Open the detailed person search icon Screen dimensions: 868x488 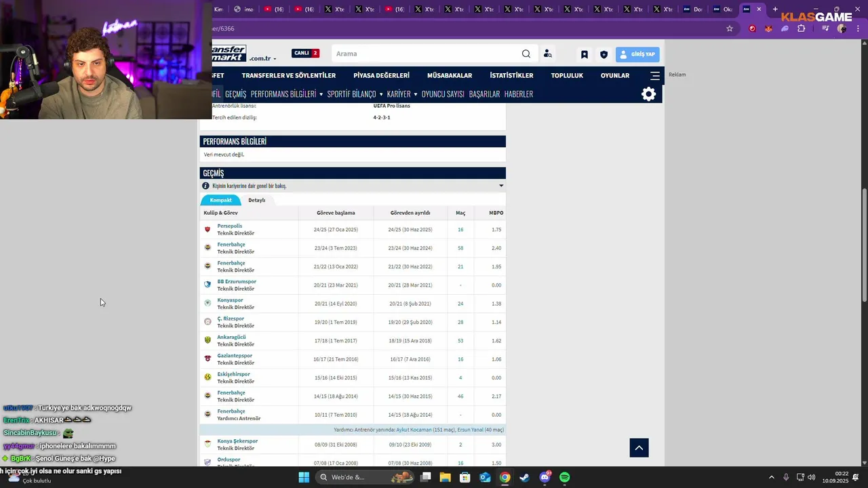[x=547, y=54]
